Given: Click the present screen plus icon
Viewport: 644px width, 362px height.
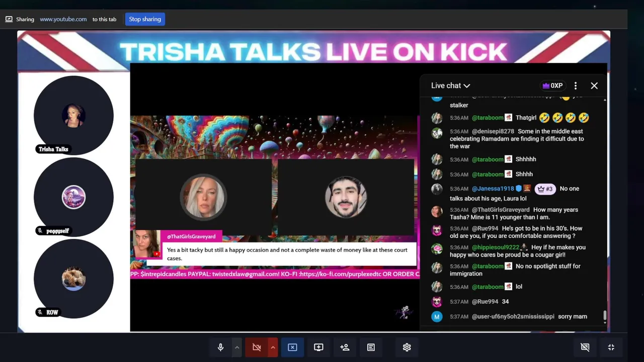Looking at the screenshot, I should pyautogui.click(x=318, y=347).
